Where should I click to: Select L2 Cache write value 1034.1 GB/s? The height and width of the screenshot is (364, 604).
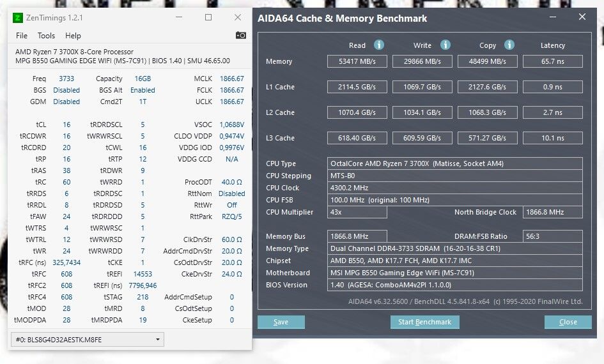(x=422, y=112)
